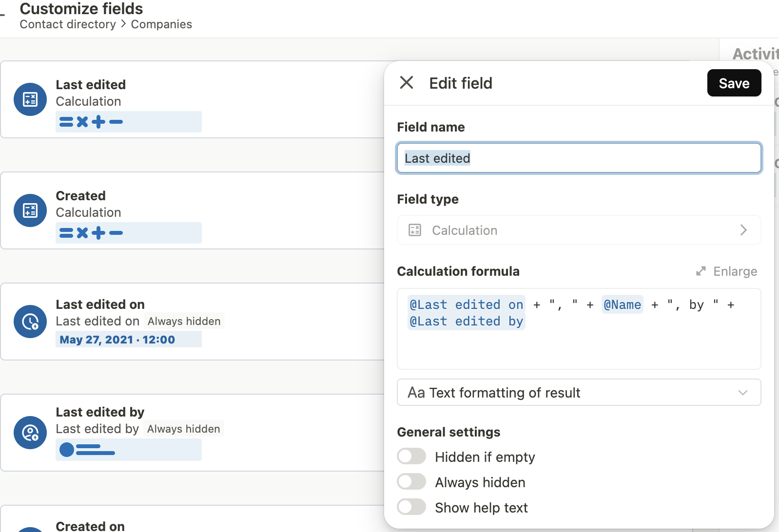The width and height of the screenshot is (779, 532).
Task: Select the @Name token in formula
Action: click(622, 304)
